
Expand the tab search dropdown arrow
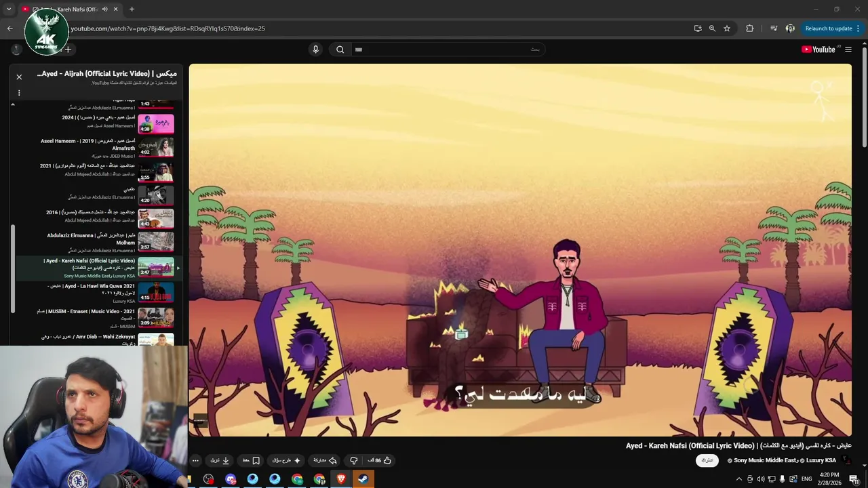pos(8,9)
